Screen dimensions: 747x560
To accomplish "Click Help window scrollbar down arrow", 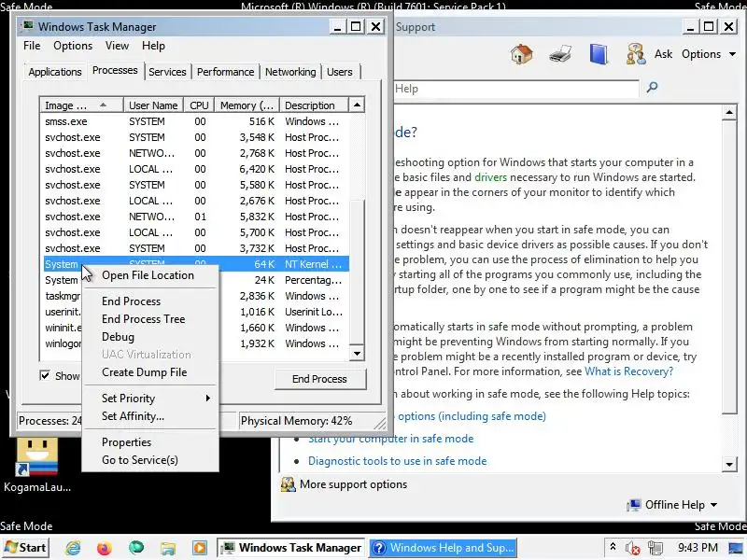I will pyautogui.click(x=729, y=464).
